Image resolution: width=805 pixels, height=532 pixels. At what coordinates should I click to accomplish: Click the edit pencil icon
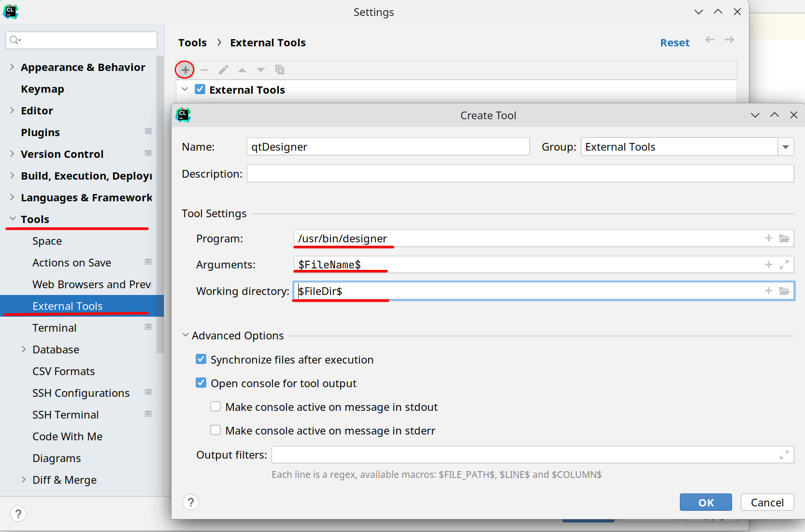[x=223, y=70]
